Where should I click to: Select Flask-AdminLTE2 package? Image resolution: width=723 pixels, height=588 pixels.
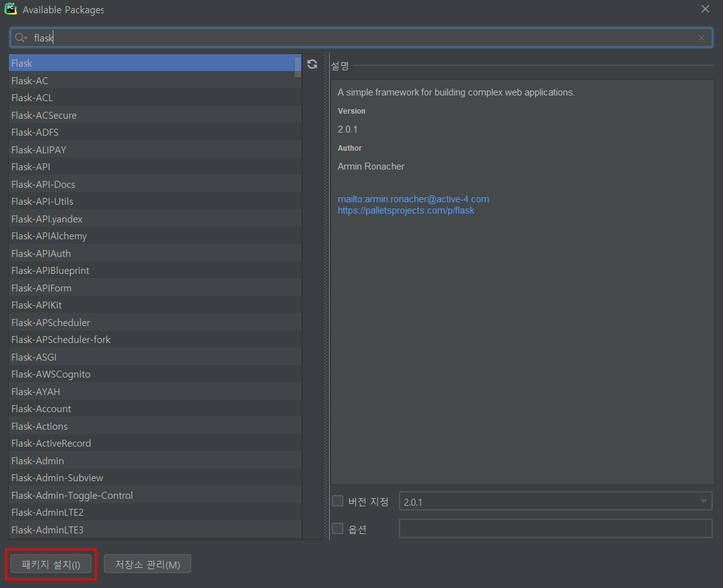(x=155, y=513)
